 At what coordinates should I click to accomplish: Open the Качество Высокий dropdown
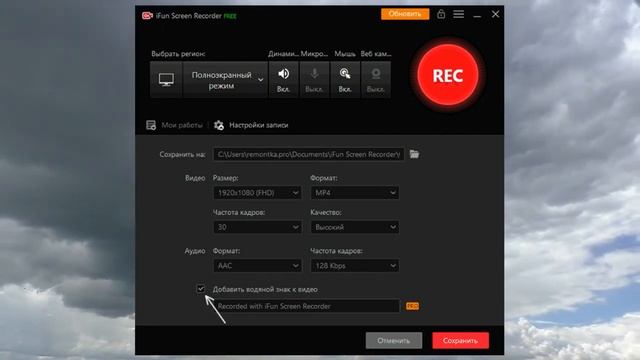[x=354, y=227]
